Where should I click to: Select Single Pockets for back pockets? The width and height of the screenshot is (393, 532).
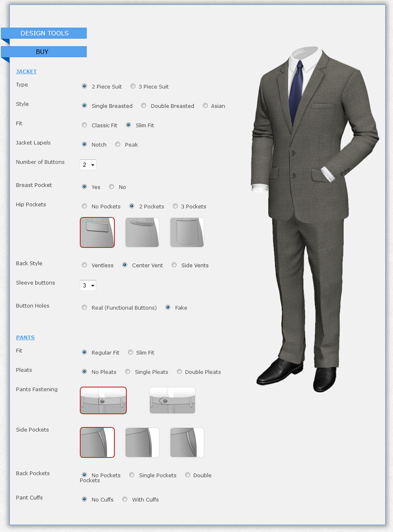click(132, 475)
